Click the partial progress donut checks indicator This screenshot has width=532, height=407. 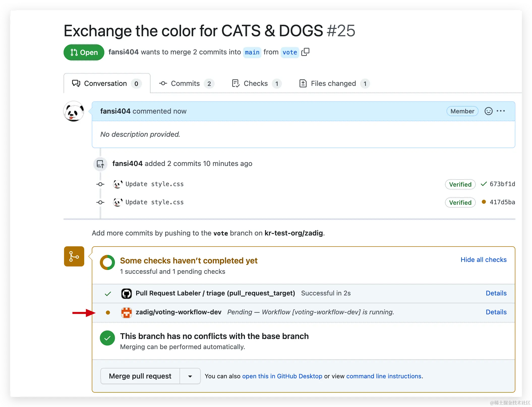click(107, 262)
